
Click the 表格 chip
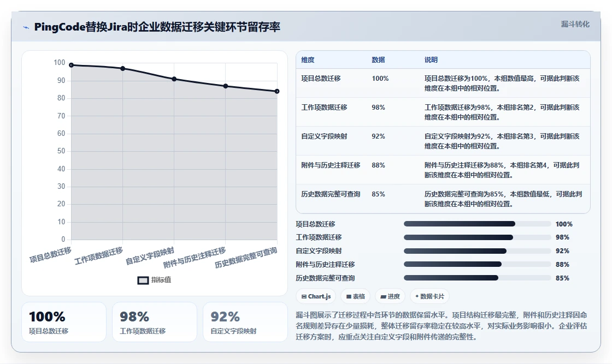coord(355,296)
